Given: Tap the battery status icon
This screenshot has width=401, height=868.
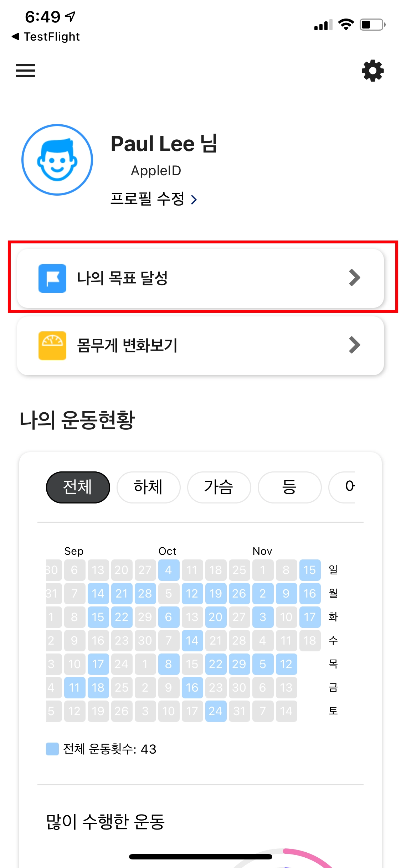Looking at the screenshot, I should [x=372, y=25].
